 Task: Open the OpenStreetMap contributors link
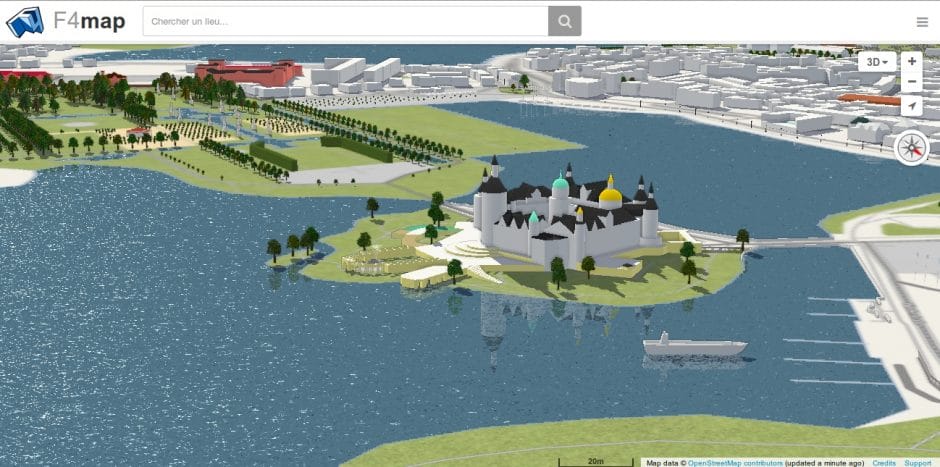point(735,463)
